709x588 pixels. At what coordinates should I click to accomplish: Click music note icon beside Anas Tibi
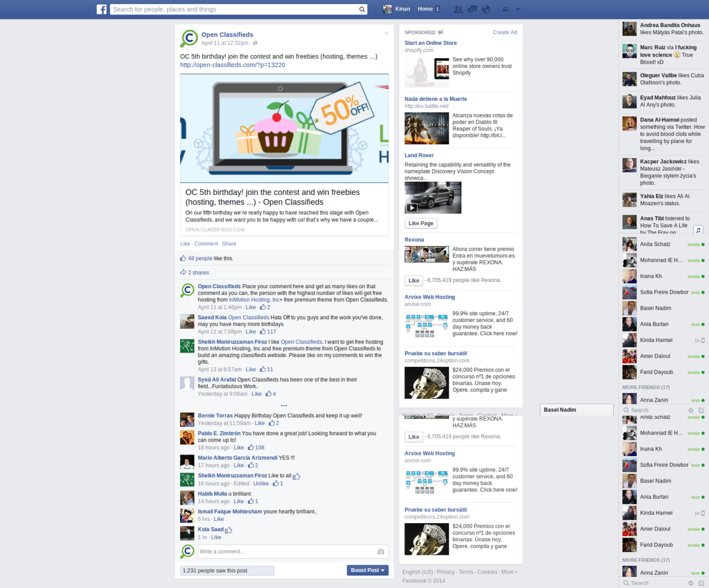pos(698,230)
